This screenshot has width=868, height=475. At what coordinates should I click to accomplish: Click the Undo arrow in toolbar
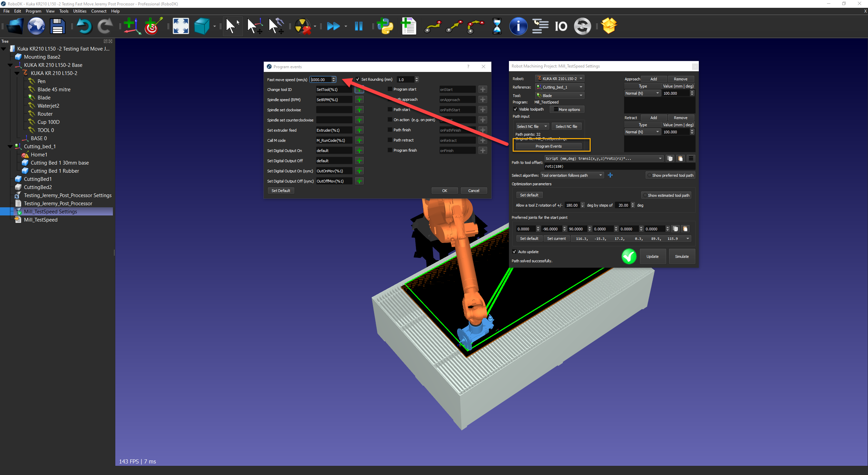click(84, 26)
